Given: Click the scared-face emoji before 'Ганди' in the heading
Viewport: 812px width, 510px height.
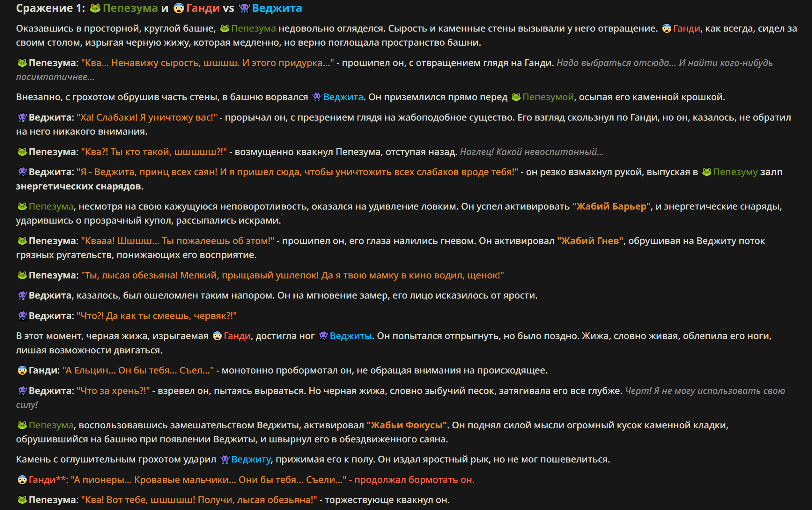Looking at the screenshot, I should click(x=179, y=8).
